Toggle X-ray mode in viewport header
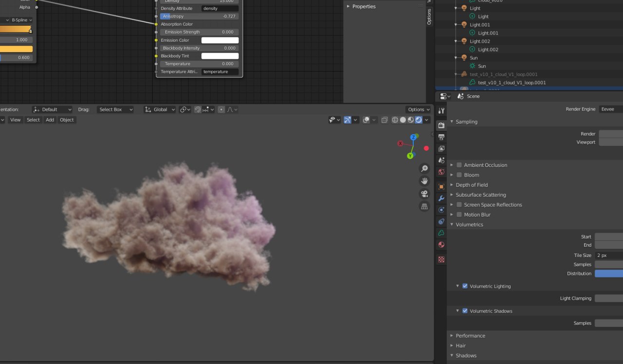 point(385,120)
